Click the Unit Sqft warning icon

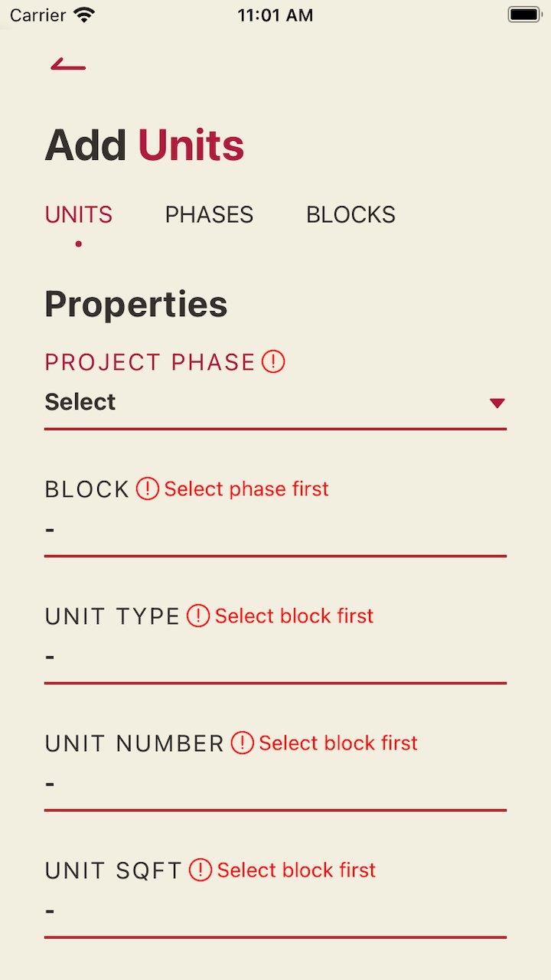(201, 870)
